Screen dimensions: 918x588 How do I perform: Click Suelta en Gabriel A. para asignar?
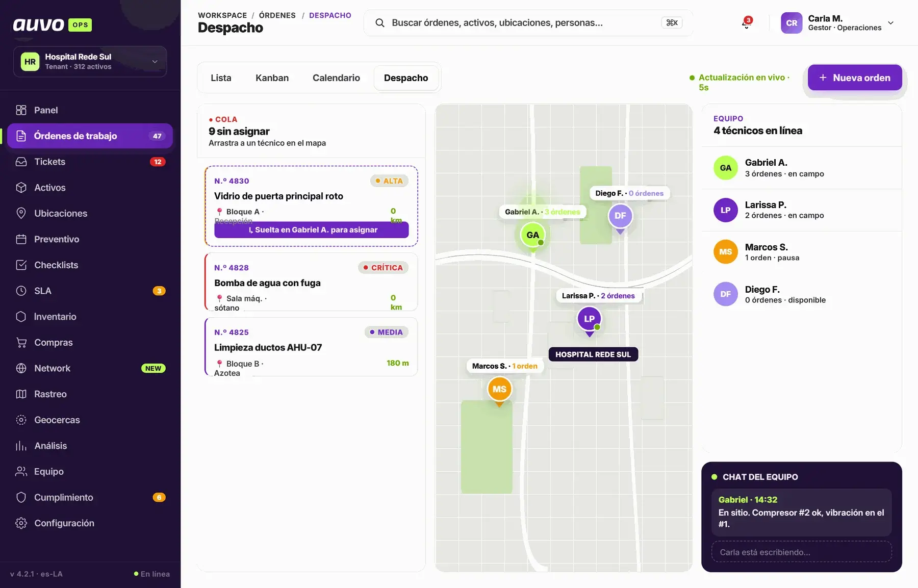312,230
